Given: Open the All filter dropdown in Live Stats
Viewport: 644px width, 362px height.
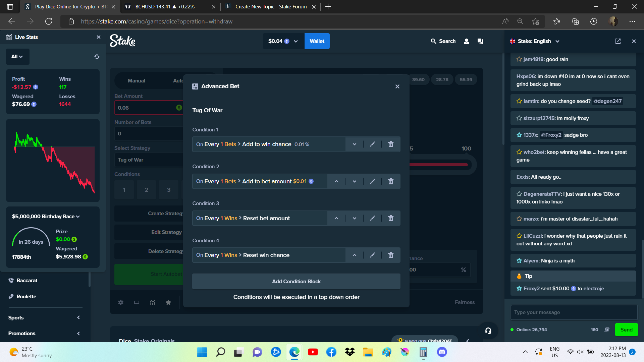Looking at the screenshot, I should [x=17, y=57].
